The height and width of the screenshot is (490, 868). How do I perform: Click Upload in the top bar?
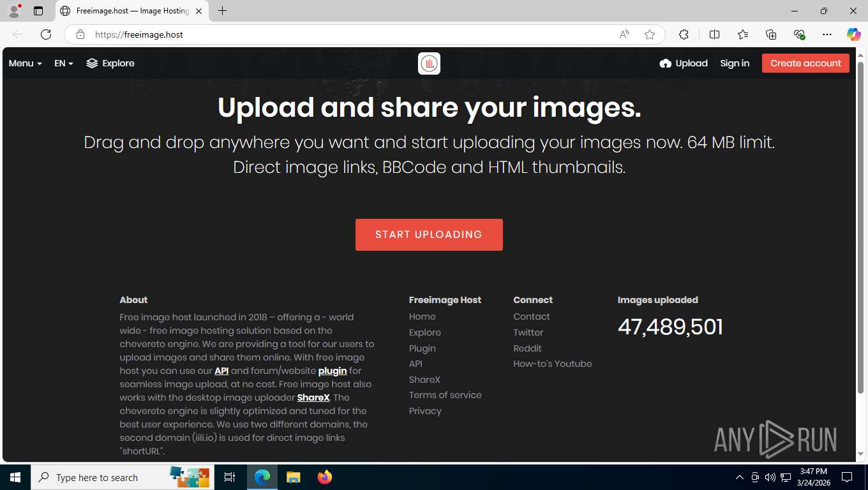coord(684,63)
